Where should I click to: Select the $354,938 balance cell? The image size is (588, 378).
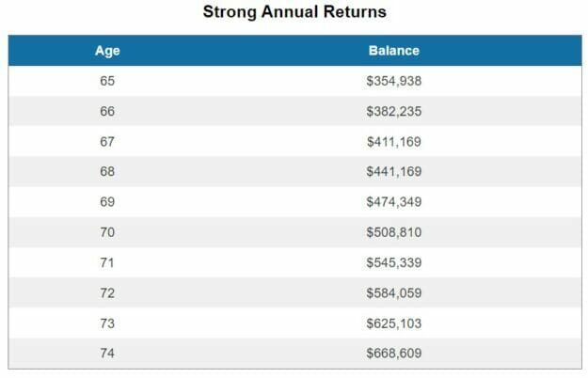(393, 81)
